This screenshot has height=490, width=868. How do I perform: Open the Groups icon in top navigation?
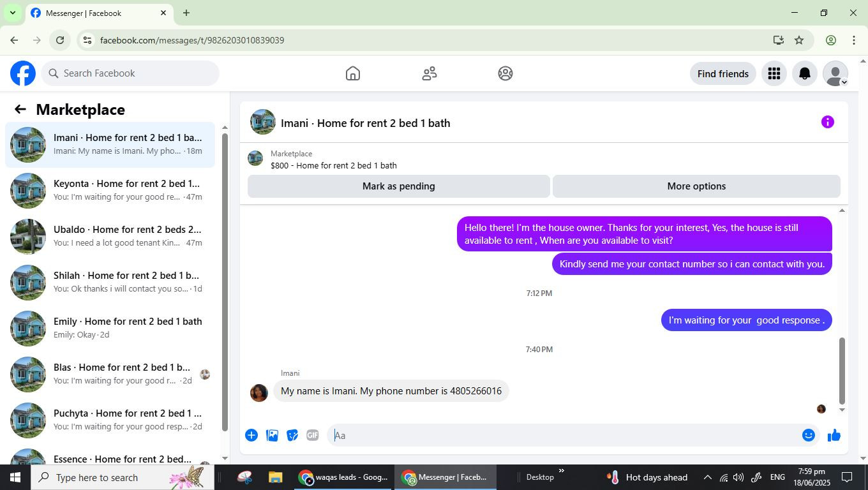[505, 73]
